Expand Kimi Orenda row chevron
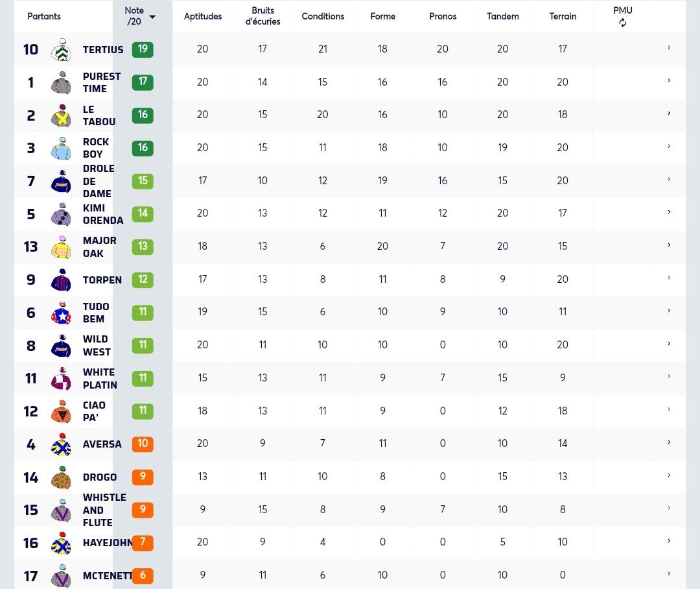700x589 pixels. pyautogui.click(x=669, y=212)
